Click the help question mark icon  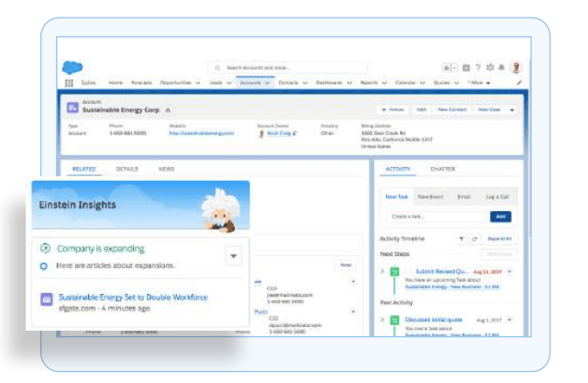click(x=478, y=67)
